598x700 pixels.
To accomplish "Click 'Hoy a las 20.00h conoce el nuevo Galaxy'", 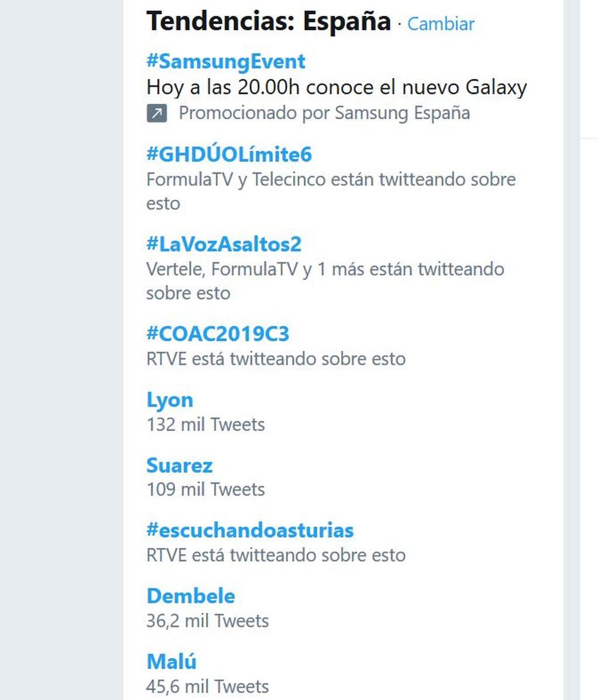I will click(337, 88).
